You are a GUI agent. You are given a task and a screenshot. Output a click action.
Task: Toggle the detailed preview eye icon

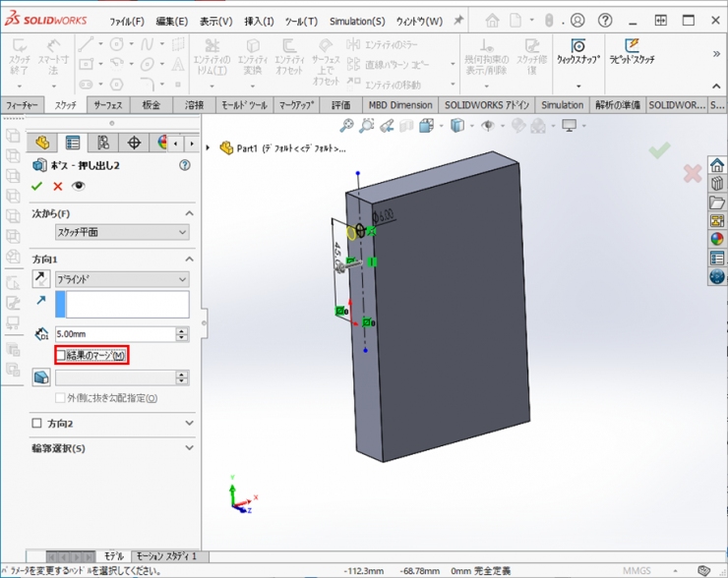click(x=79, y=186)
